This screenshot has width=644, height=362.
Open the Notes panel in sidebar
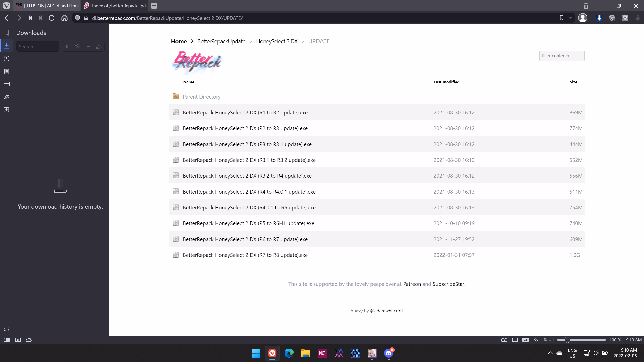tap(7, 71)
